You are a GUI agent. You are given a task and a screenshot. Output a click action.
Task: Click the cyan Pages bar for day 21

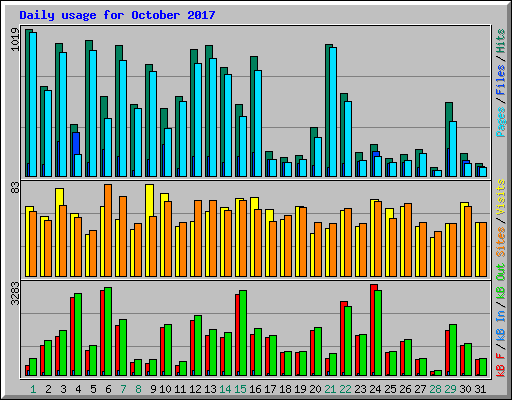point(333,112)
